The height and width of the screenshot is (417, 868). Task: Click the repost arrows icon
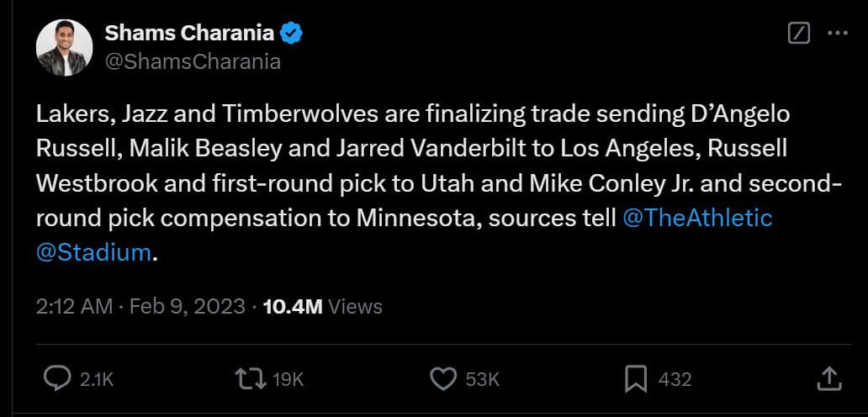tap(249, 378)
